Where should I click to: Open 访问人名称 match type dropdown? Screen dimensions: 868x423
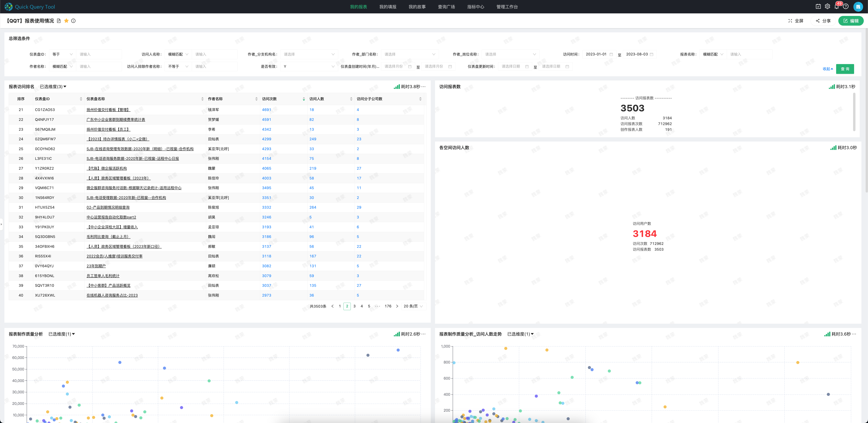click(x=178, y=54)
